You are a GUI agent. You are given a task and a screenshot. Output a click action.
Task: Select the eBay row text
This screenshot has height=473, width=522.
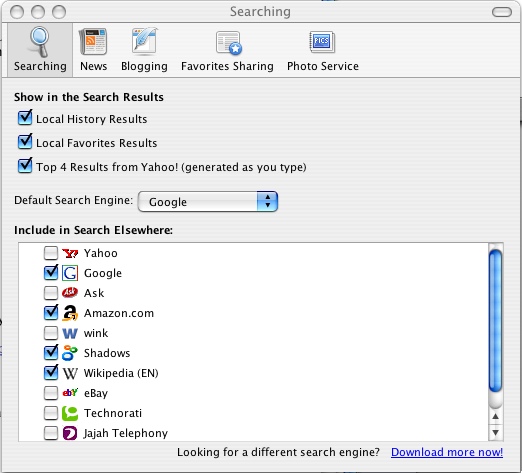[96, 393]
